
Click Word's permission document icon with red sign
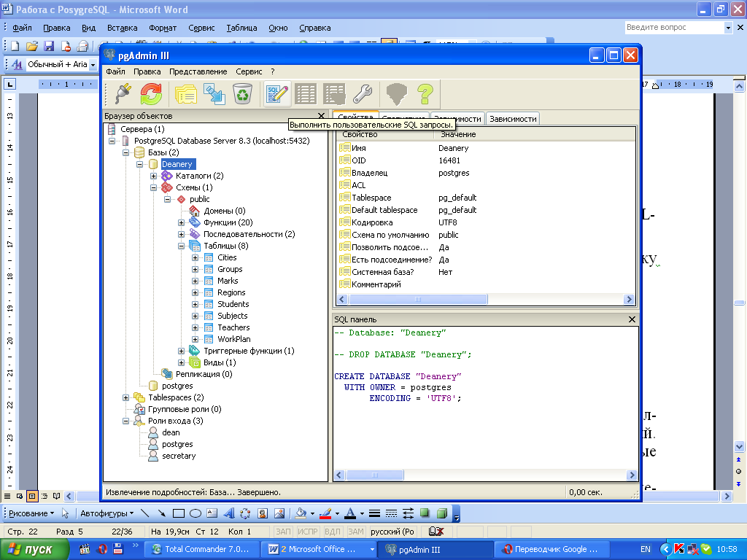click(66, 46)
